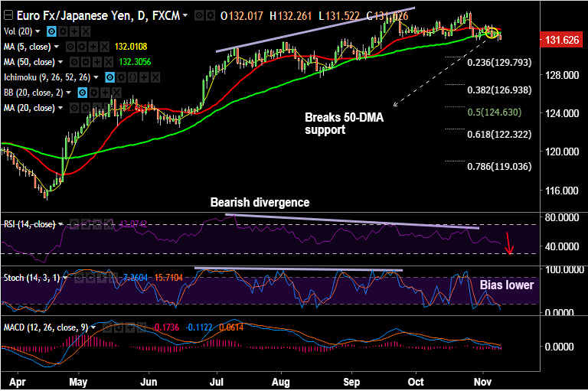Open MA (50, close) dropdown arrow
The image size is (588, 391).
click(x=60, y=62)
